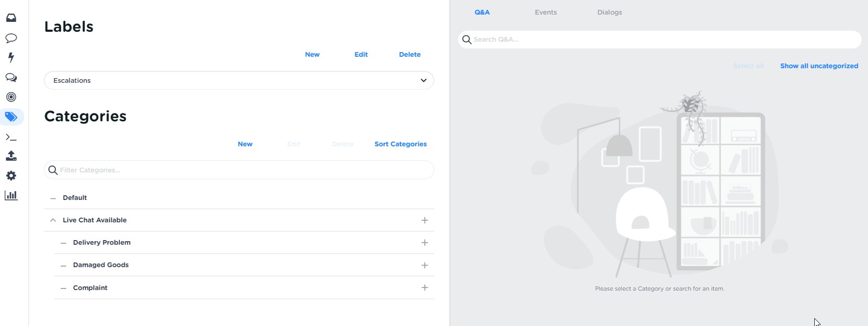The height and width of the screenshot is (326, 868).
Task: Switch to the Events tab
Action: pos(545,12)
